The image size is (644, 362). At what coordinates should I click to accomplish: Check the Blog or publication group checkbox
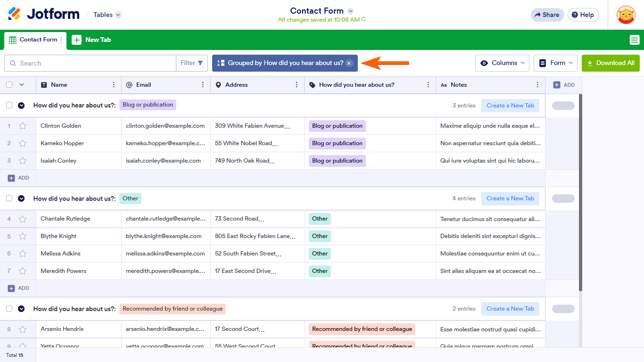tap(9, 105)
